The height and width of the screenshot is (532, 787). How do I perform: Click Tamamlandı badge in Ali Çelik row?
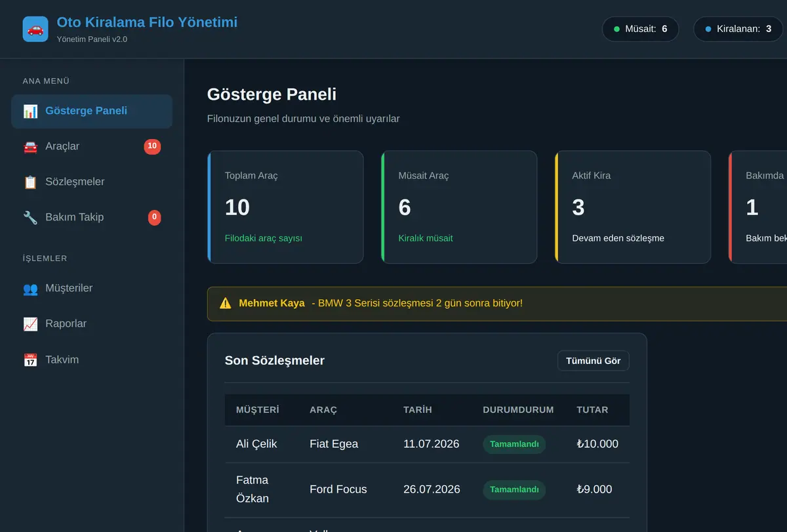514,444
